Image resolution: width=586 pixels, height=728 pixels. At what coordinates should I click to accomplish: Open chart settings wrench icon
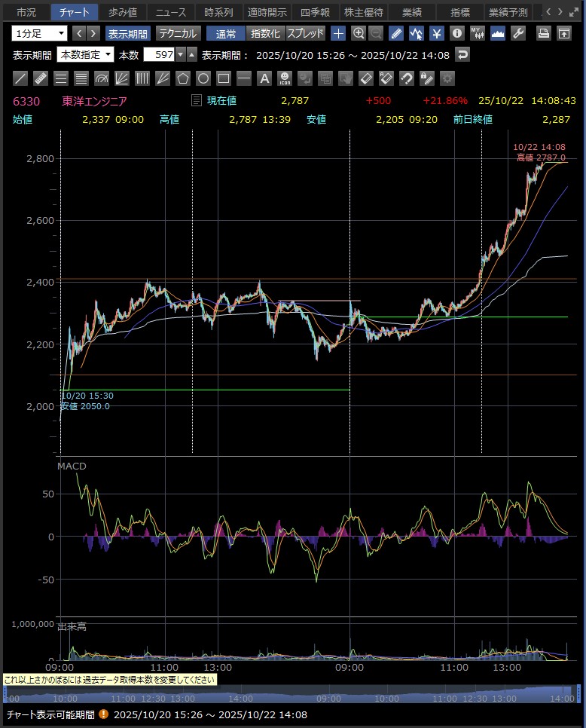coord(517,33)
